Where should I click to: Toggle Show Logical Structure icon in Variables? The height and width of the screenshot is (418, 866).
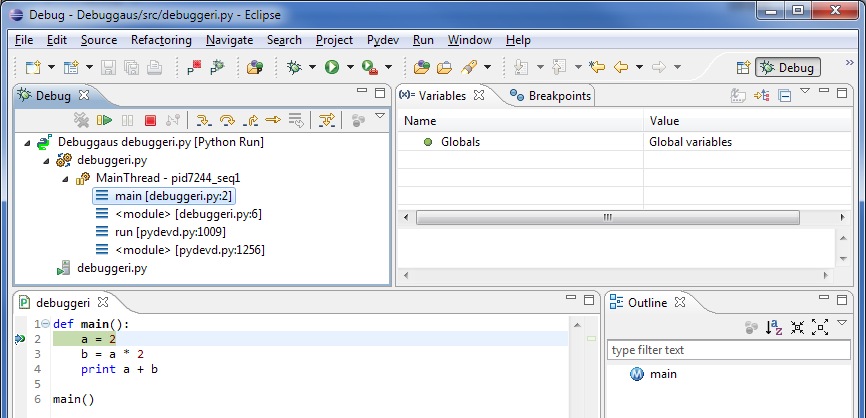tap(762, 96)
